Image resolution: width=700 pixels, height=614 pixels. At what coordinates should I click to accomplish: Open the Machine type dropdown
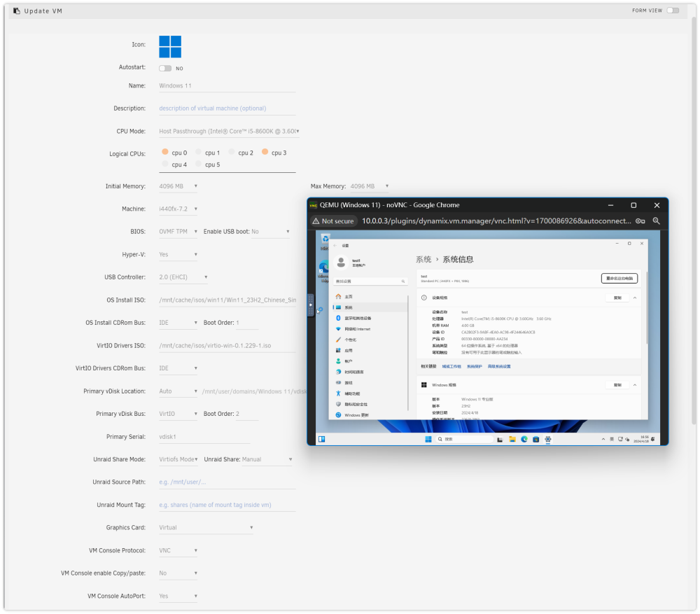click(x=178, y=209)
